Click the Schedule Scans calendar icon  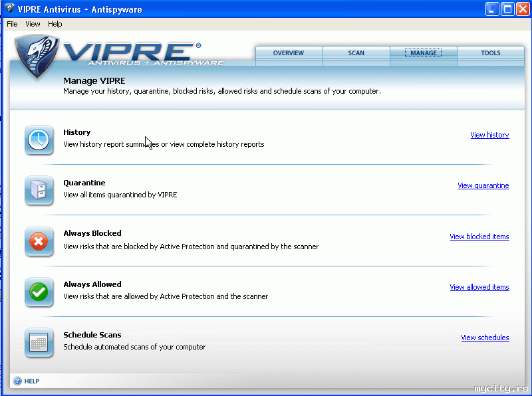39,342
